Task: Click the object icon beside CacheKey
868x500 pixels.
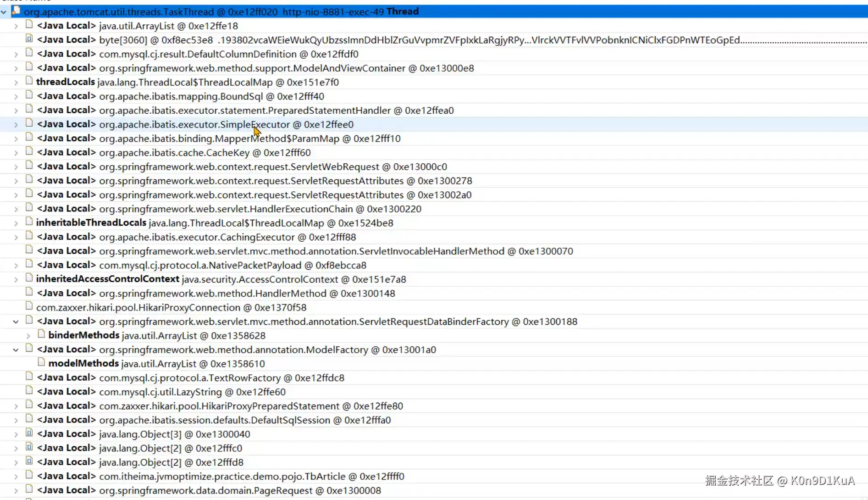Action: click(29, 151)
